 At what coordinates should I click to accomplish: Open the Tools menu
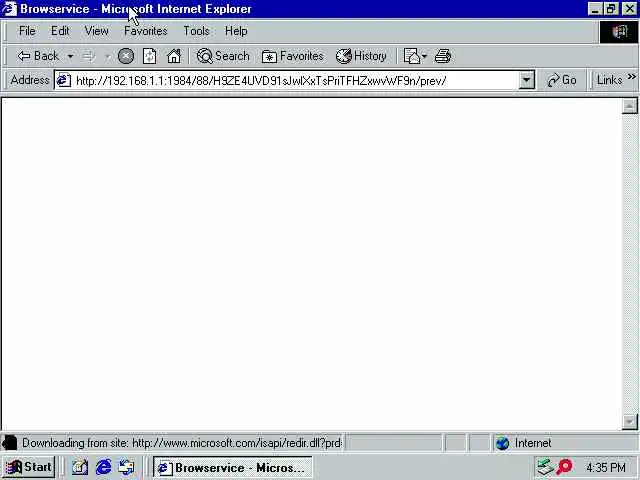(x=196, y=31)
